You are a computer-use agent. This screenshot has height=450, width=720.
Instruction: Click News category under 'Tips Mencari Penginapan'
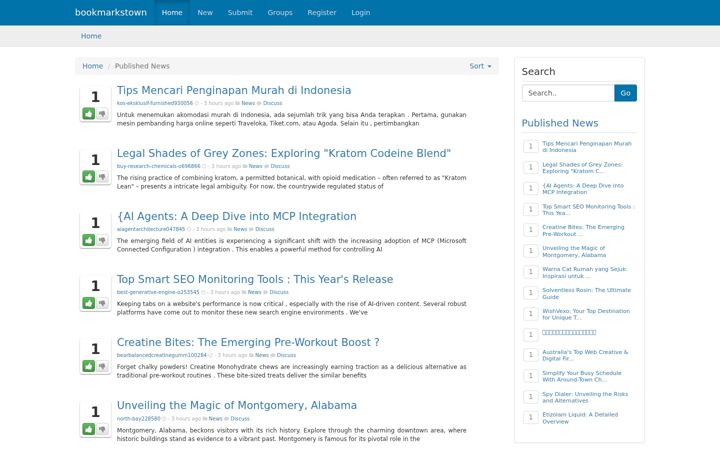click(248, 103)
